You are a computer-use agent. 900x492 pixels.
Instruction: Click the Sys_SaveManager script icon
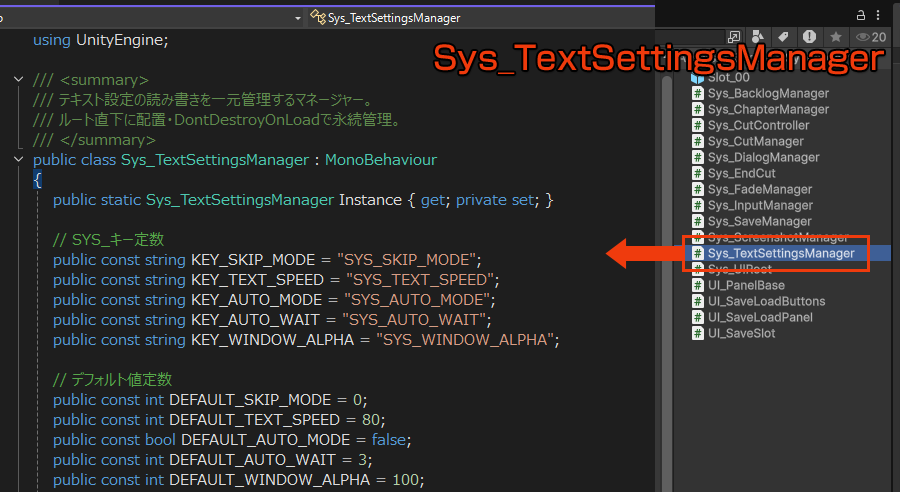click(698, 221)
